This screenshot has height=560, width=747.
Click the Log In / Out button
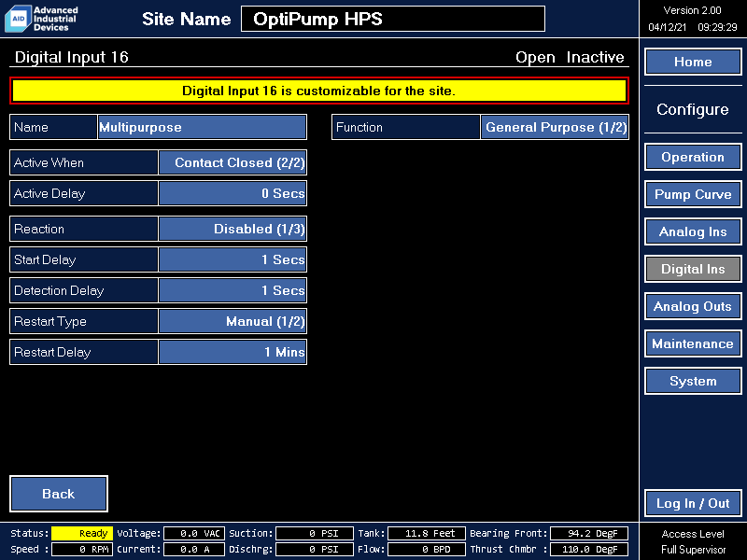[693, 503]
